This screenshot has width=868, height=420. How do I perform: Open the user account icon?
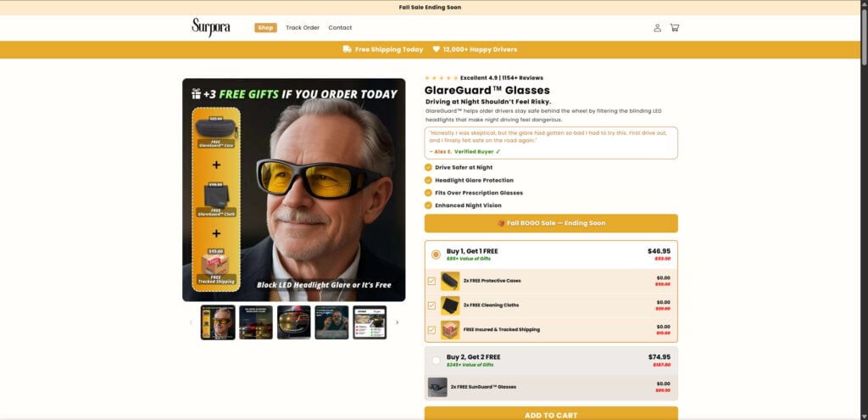point(657,28)
